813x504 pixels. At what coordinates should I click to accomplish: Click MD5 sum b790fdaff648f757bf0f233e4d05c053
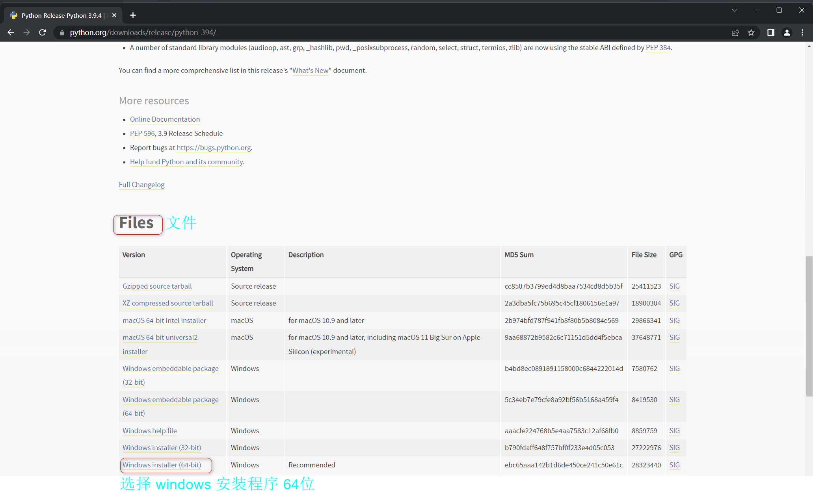[560, 448]
